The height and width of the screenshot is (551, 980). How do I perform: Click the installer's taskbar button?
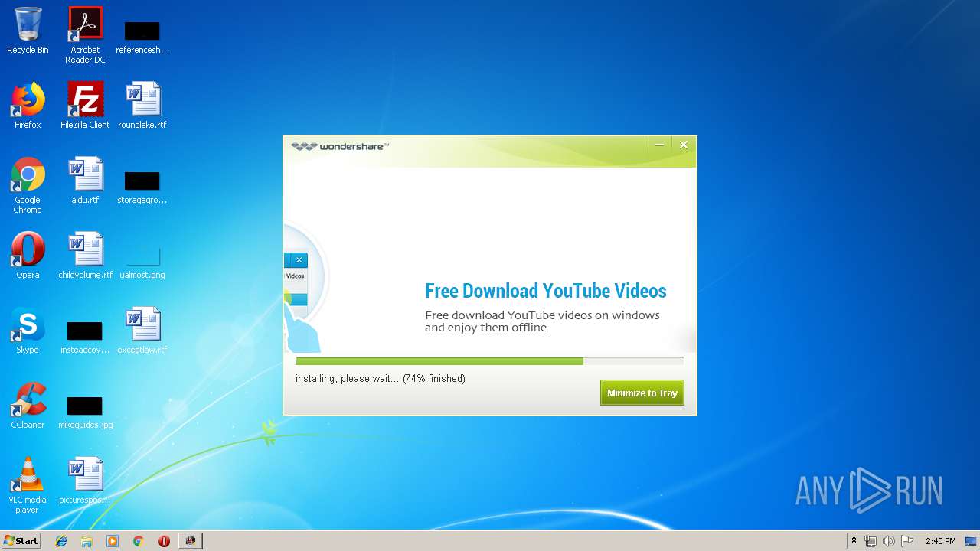pyautogui.click(x=190, y=540)
